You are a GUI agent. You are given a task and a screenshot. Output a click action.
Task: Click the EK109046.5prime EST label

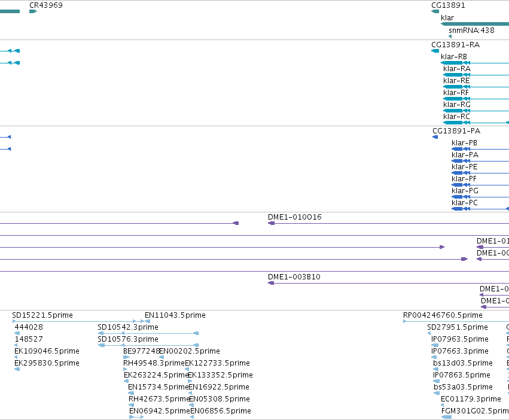(47, 351)
